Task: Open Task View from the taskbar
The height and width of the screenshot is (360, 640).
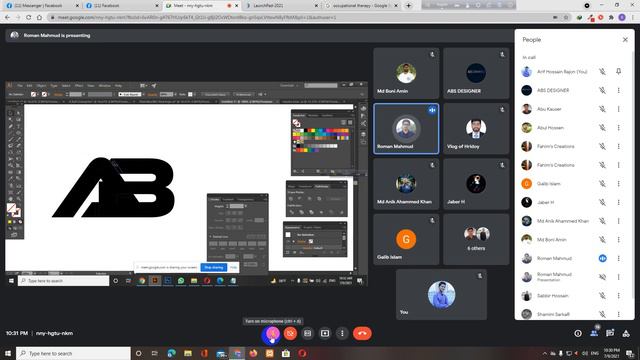Action: [155, 353]
